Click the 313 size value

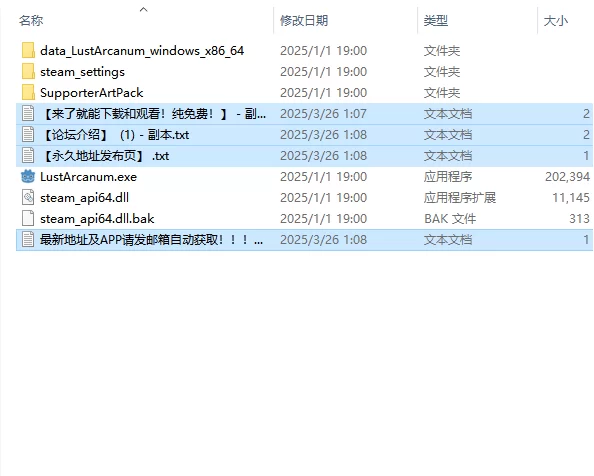[x=579, y=219]
